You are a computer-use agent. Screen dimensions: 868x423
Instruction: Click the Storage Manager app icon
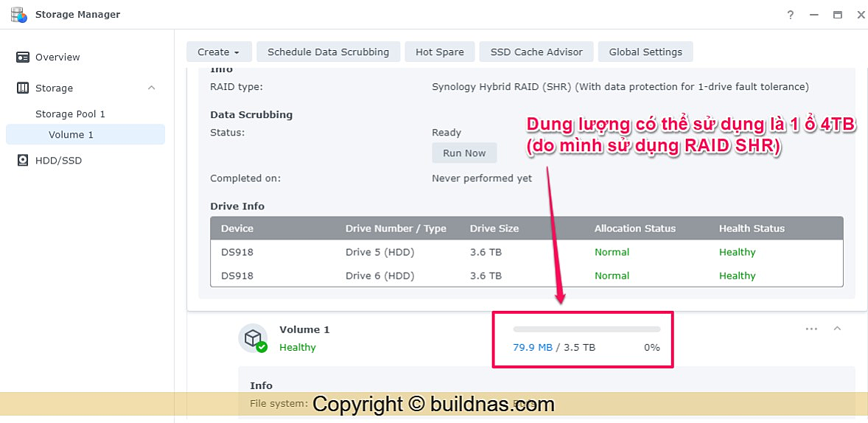point(19,15)
